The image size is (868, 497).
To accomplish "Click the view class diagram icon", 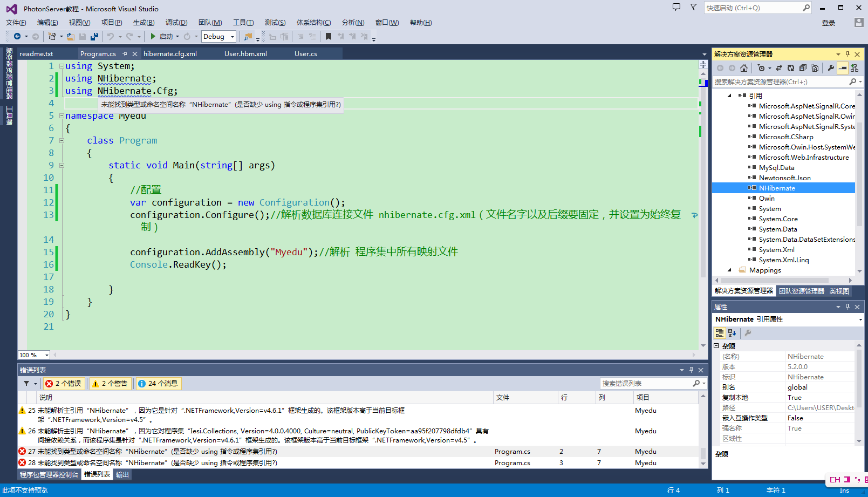I will (x=855, y=68).
